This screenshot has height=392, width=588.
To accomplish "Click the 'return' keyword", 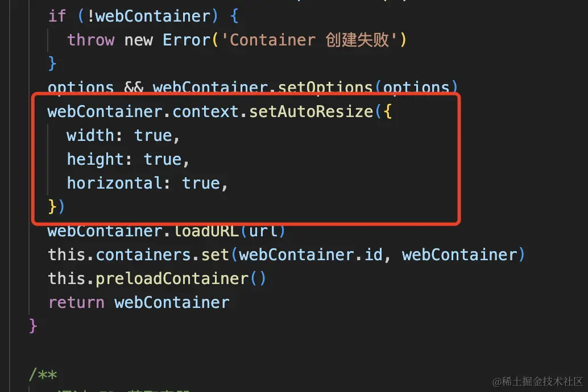I will [77, 303].
